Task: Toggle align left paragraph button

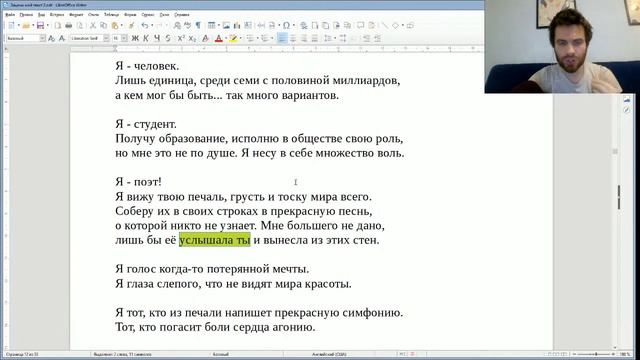Action: (282, 38)
